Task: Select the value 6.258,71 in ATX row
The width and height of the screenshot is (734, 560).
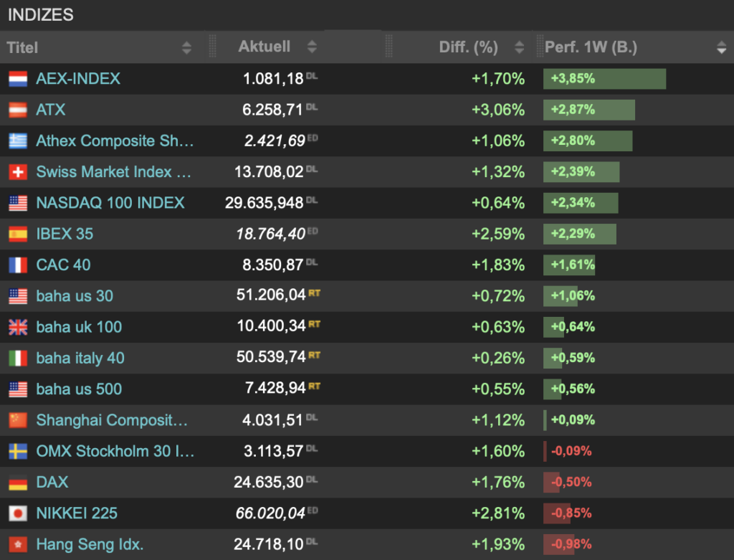Action: click(272, 110)
